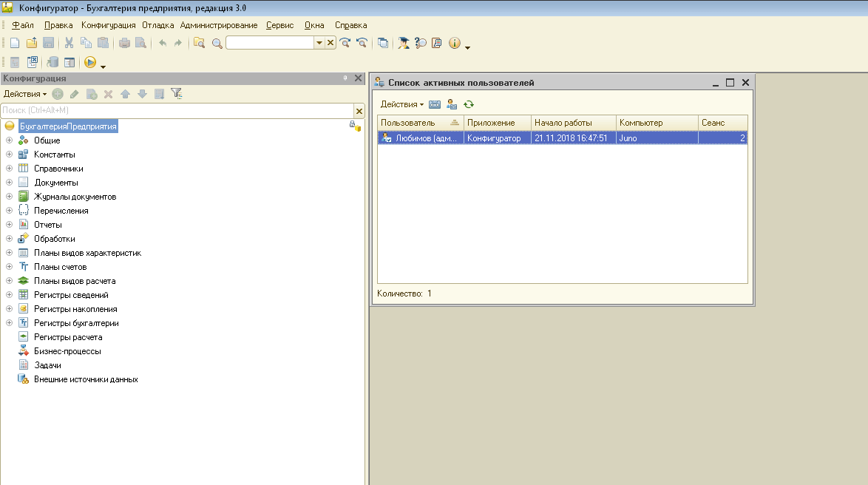
Task: Select the Любимов user row
Action: point(563,138)
